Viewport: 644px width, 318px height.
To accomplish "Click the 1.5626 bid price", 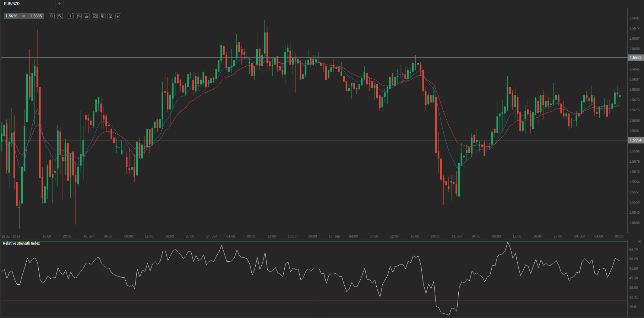I will (x=12, y=16).
